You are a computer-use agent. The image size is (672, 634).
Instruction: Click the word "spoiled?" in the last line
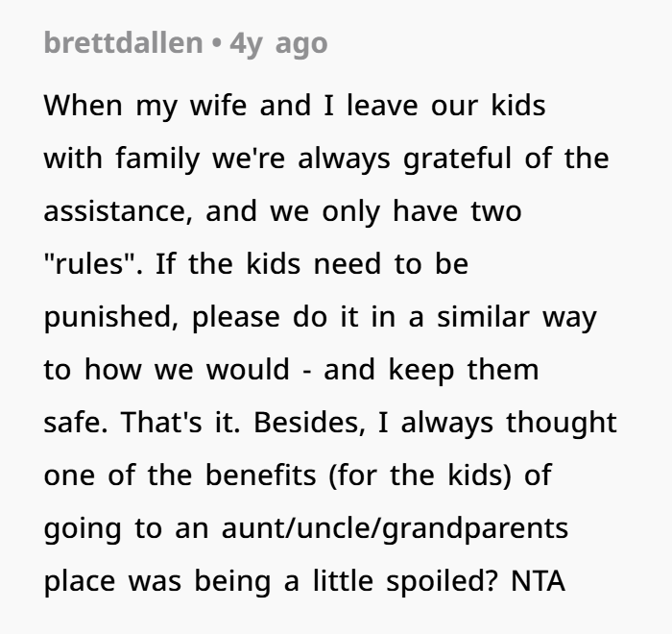pos(443,582)
